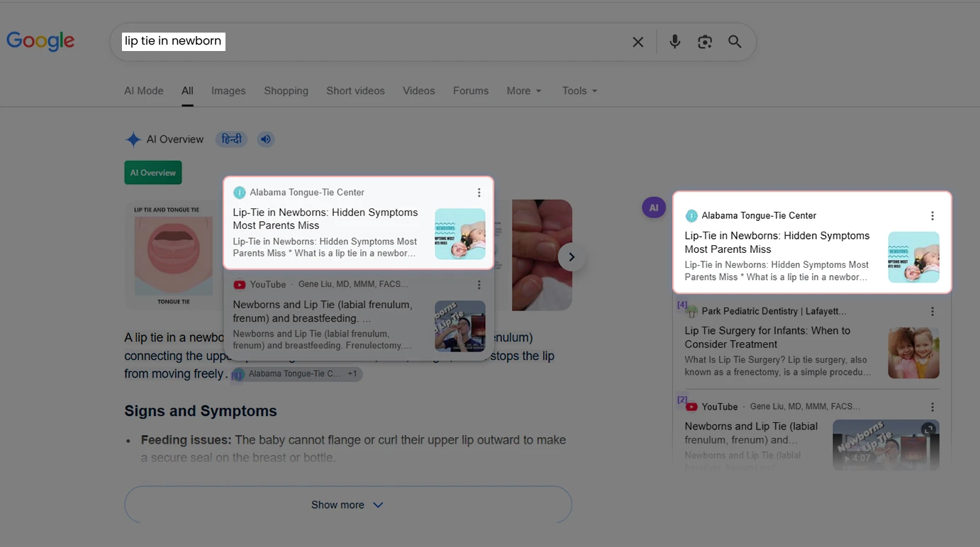The width and height of the screenshot is (980, 547).
Task: Go to the Short videos tab
Action: (355, 91)
